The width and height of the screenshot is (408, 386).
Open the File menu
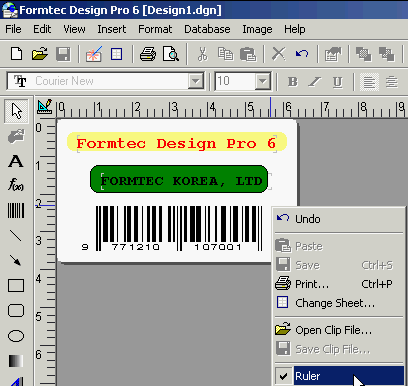point(13,29)
